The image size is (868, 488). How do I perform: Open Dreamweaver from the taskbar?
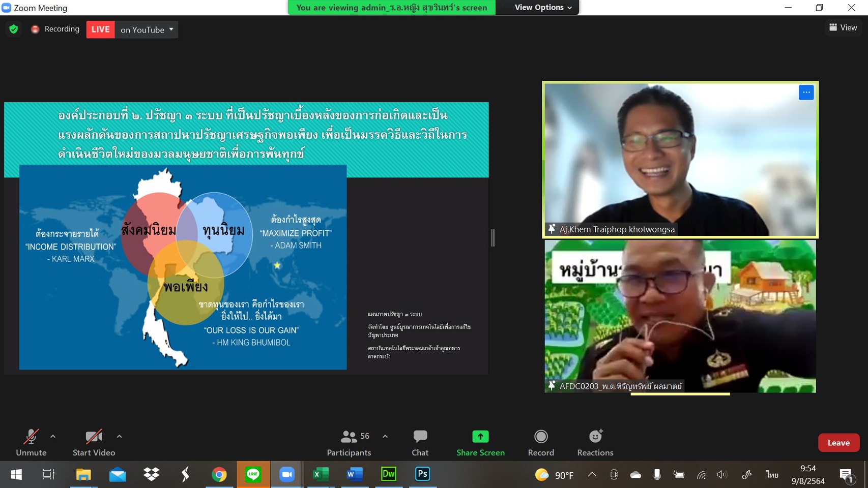pos(389,474)
